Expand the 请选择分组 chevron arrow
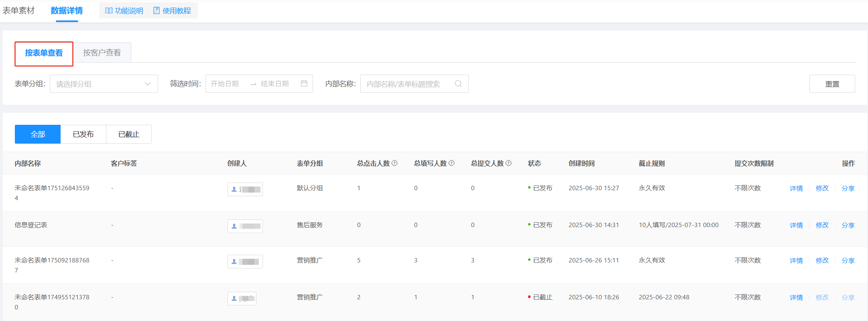Viewport: 868px width, 321px height. coord(148,84)
